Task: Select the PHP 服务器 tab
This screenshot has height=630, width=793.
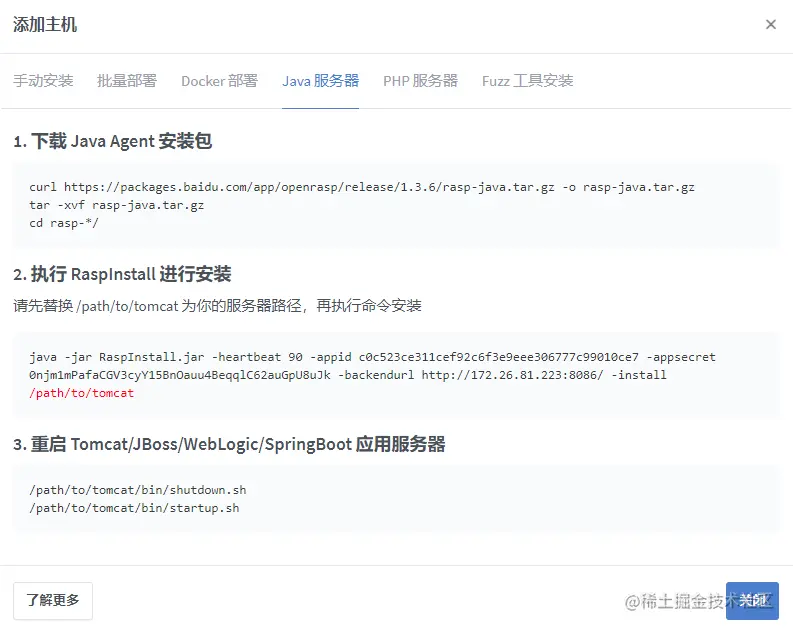Action: coord(420,81)
